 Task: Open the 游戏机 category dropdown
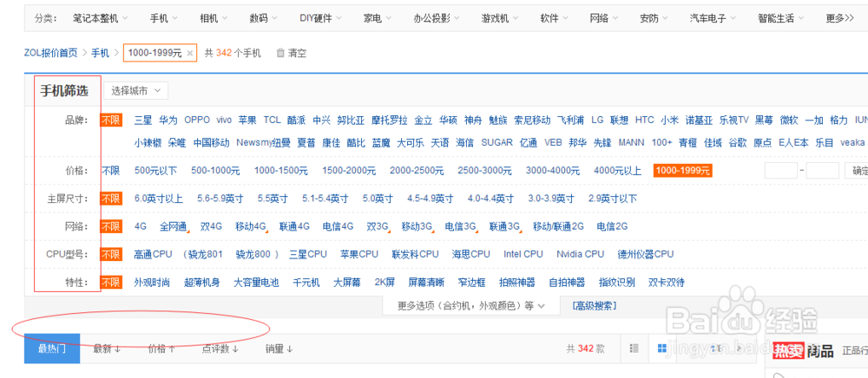pos(499,18)
